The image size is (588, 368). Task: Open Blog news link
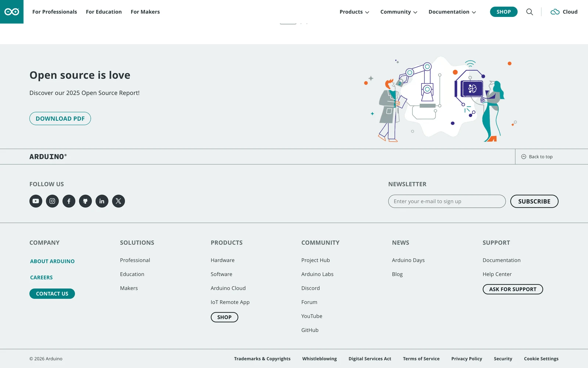click(x=397, y=274)
